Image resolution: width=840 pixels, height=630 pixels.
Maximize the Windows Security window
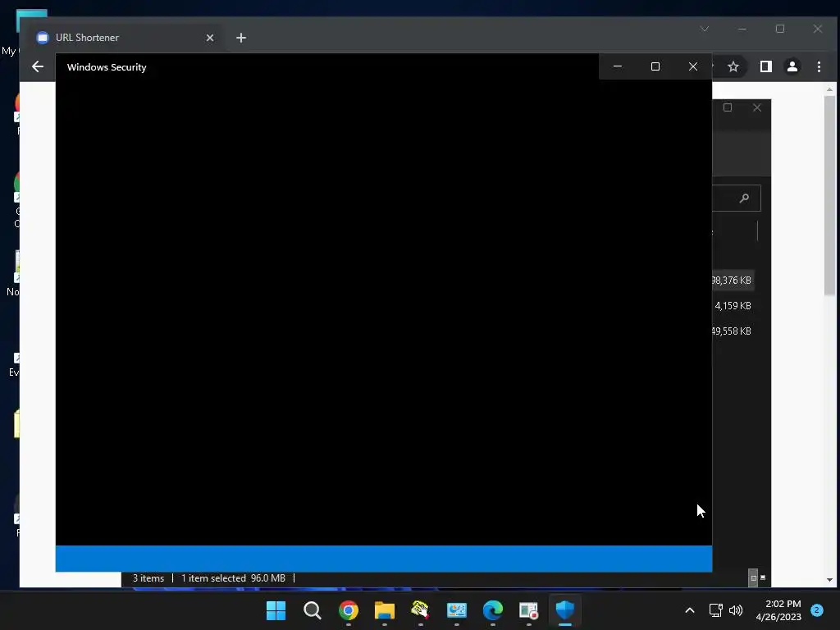click(x=655, y=66)
